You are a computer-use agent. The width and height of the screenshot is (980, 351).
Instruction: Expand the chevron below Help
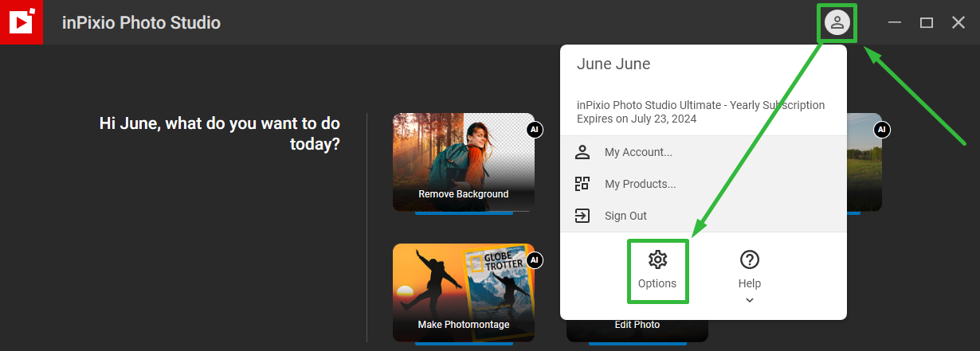click(x=750, y=300)
